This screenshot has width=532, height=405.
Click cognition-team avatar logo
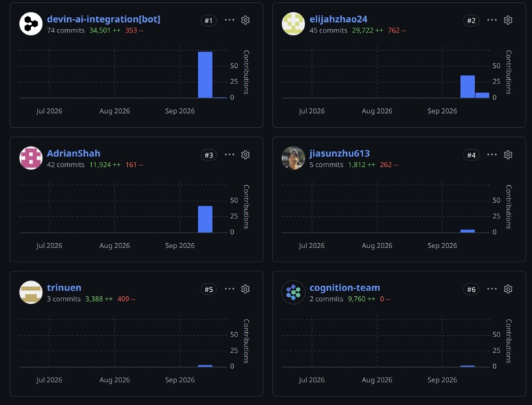pos(293,293)
